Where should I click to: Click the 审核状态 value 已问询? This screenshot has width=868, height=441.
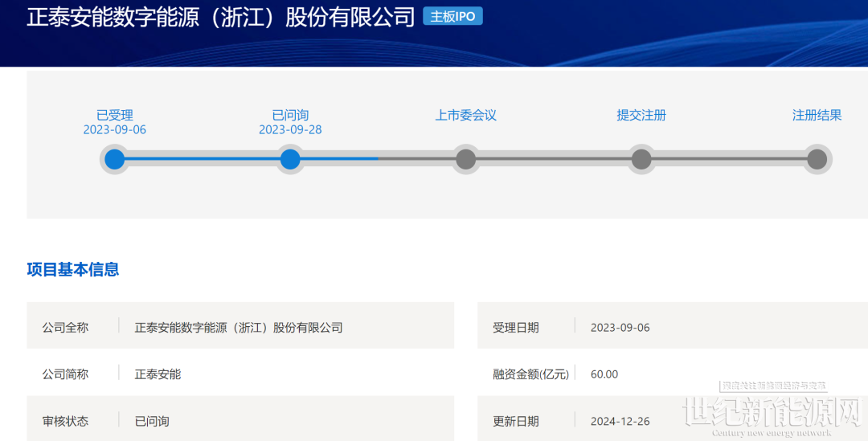pyautogui.click(x=152, y=421)
